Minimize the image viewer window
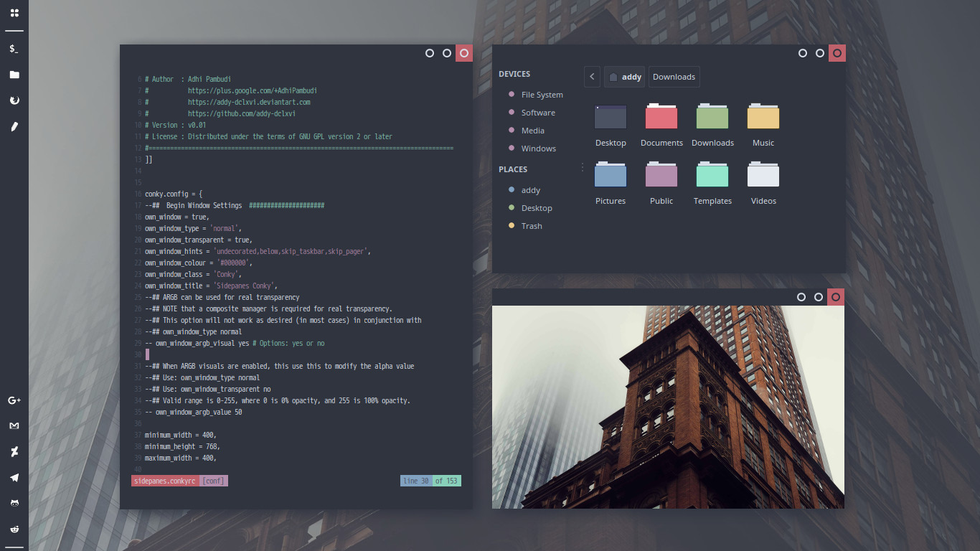 click(801, 297)
